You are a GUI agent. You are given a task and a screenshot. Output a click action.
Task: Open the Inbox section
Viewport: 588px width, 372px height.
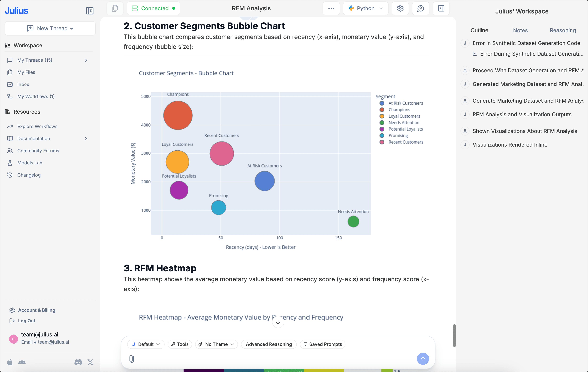click(23, 84)
